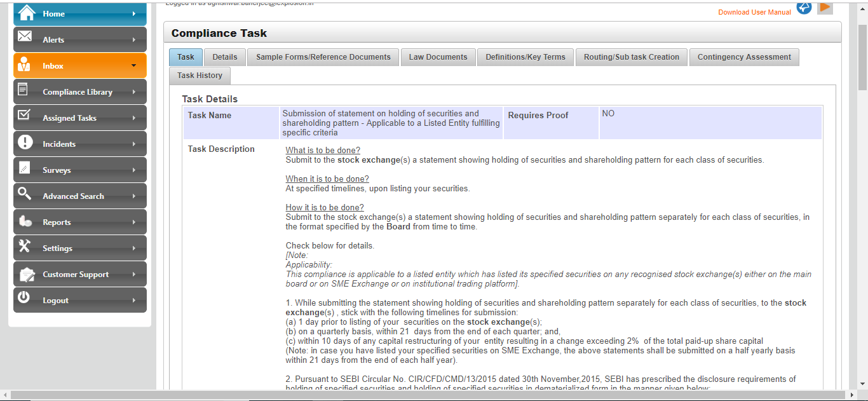The width and height of the screenshot is (868, 401).
Task: Expand the Compliance Library arrow
Action: point(133,92)
